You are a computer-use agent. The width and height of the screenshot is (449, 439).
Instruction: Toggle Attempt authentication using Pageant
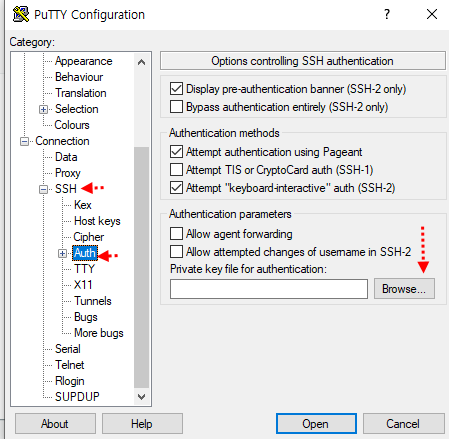(176, 152)
